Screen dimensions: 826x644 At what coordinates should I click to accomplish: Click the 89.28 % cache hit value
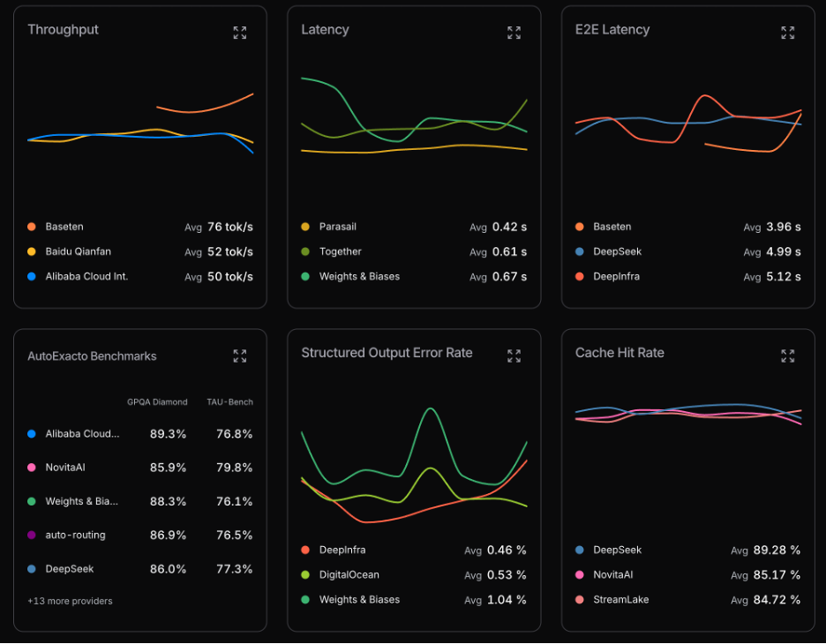coord(777,550)
